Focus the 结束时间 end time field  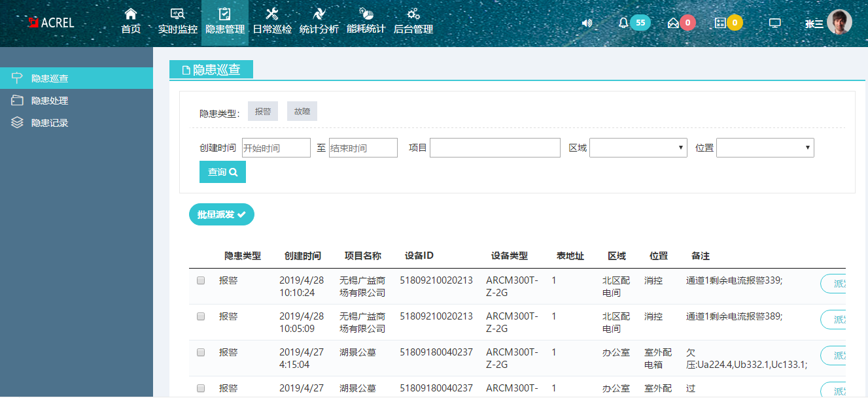tap(363, 148)
